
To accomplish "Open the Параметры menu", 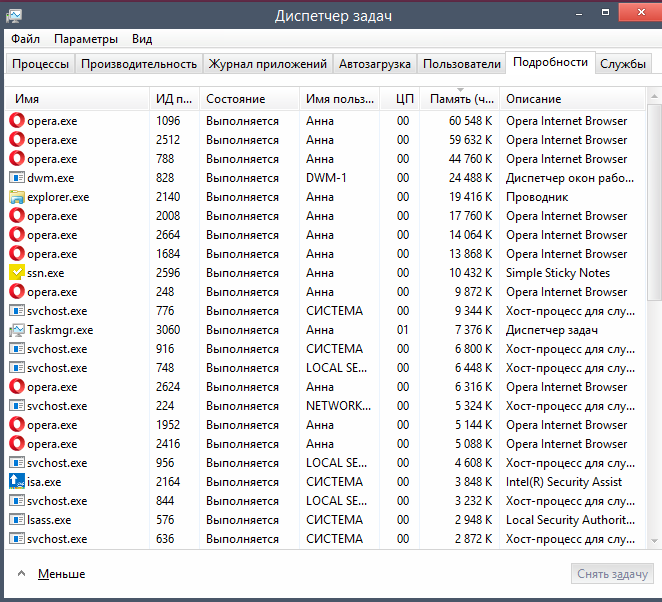I will click(86, 39).
